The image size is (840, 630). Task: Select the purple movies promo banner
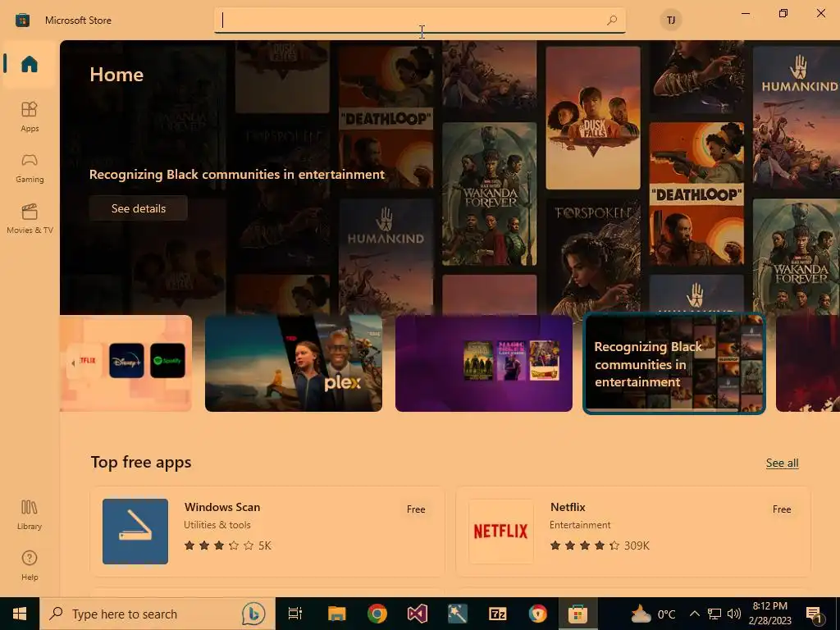(484, 363)
